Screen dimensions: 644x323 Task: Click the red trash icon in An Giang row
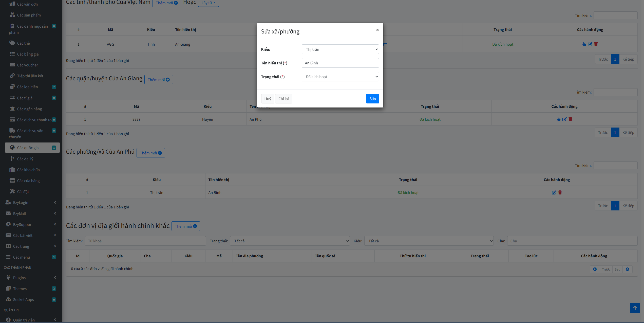(x=596, y=44)
